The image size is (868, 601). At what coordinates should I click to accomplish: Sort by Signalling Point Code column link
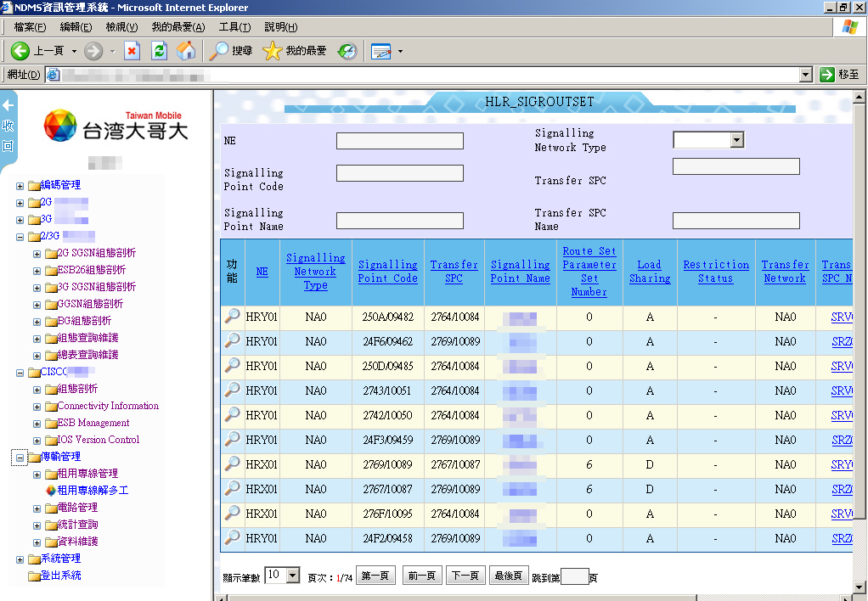[387, 272]
